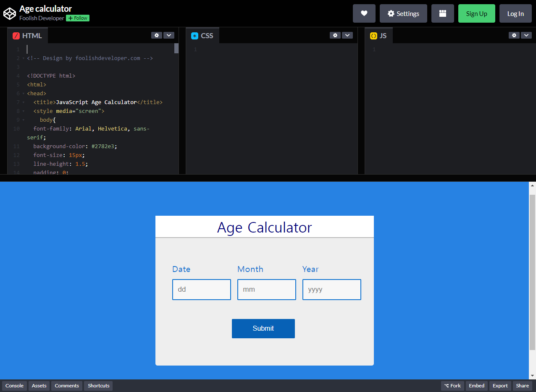Follow Foolish Developer
This screenshot has width=536, height=392.
(78, 18)
